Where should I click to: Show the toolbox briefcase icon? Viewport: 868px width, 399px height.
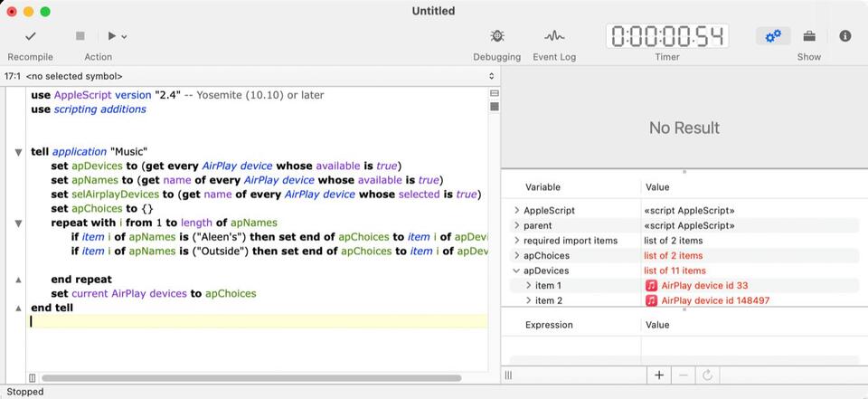click(x=809, y=36)
